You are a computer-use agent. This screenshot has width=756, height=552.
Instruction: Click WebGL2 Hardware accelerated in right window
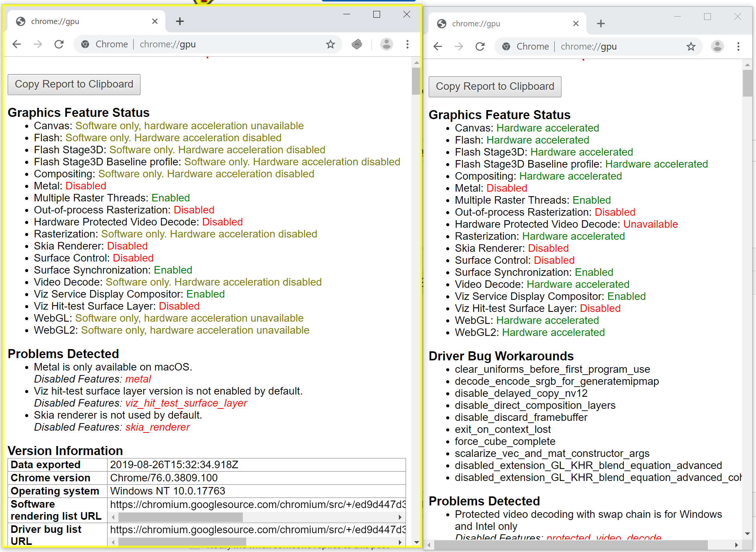point(553,333)
